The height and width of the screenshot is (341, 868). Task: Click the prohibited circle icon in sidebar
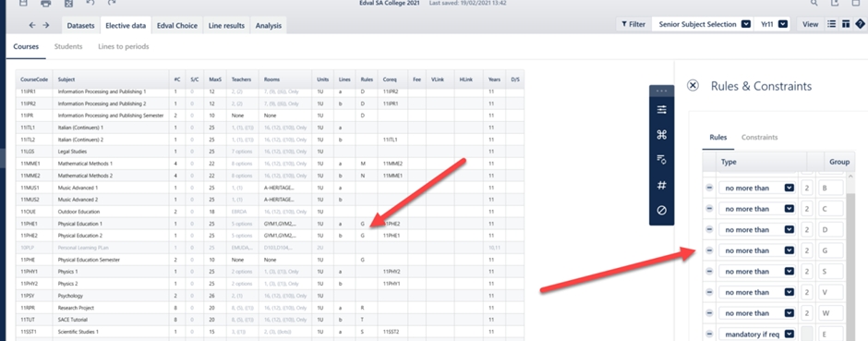(661, 211)
